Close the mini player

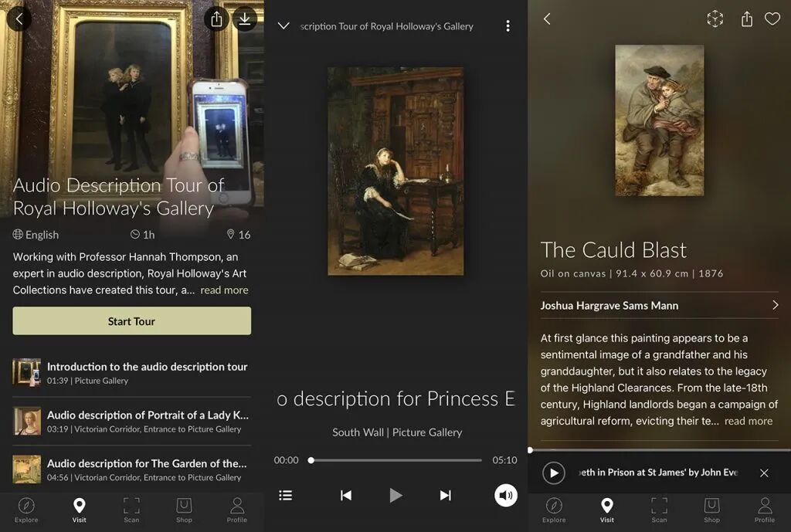(764, 473)
